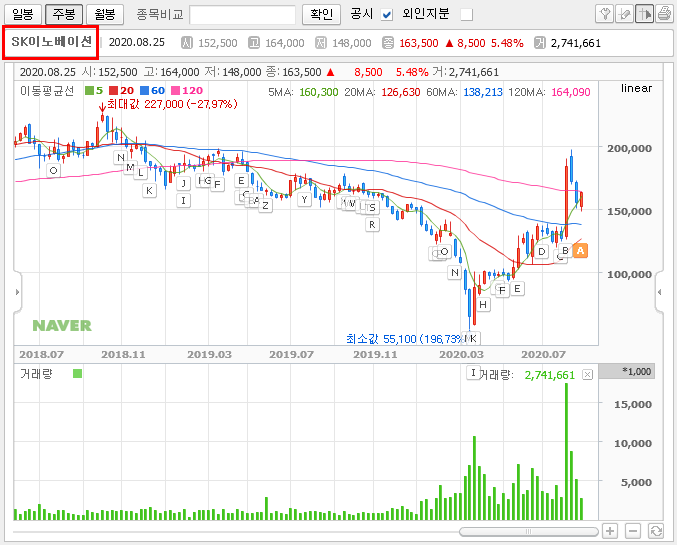Click the *1,000 volume unit label
This screenshot has height=545, width=677.
[x=636, y=371]
